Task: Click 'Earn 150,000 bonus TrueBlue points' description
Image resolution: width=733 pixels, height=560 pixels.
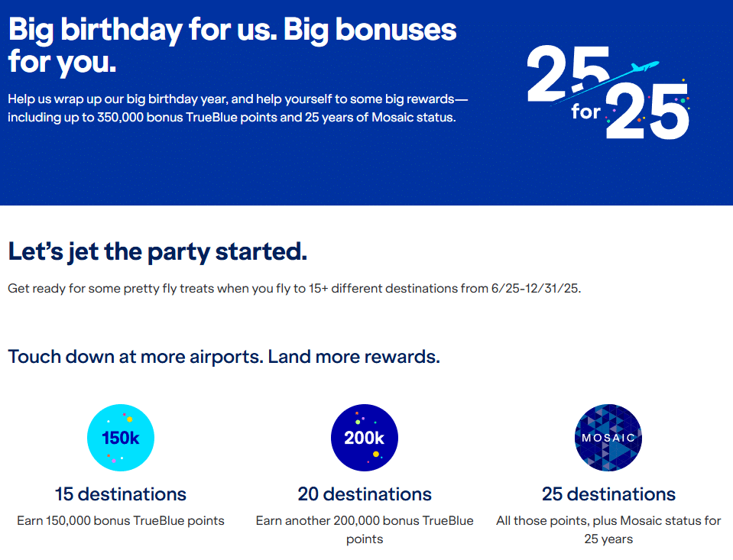Action: tap(121, 521)
